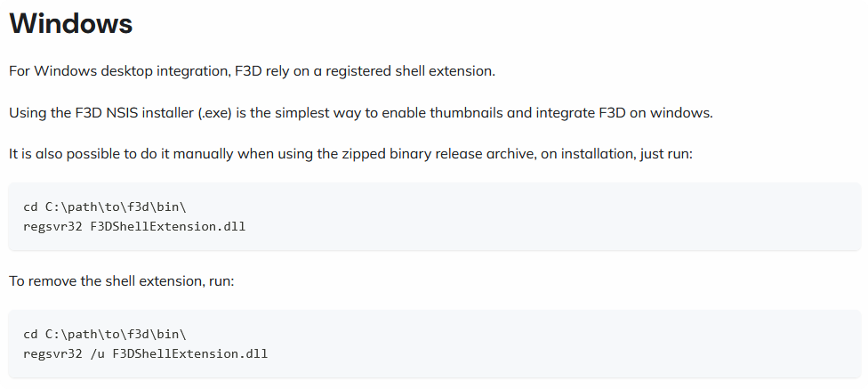Click the words "do it manually"
The image size is (868, 389).
point(178,154)
